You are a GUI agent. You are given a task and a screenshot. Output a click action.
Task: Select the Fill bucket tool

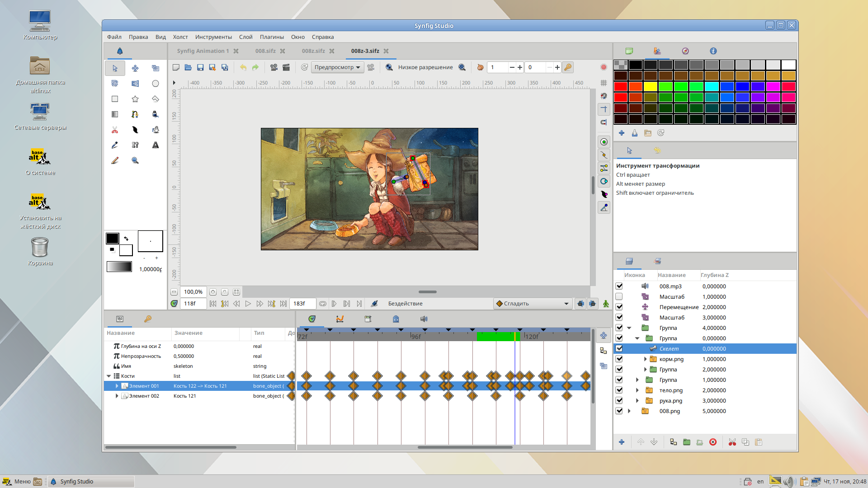[156, 130]
